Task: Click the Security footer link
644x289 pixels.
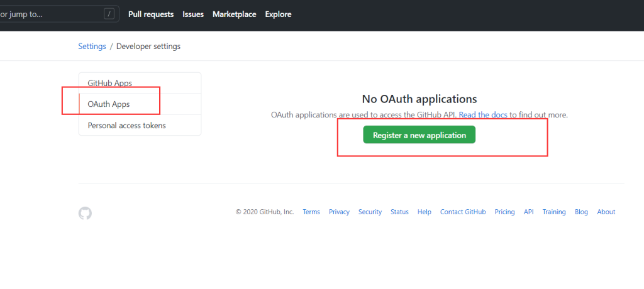Action: (370, 212)
